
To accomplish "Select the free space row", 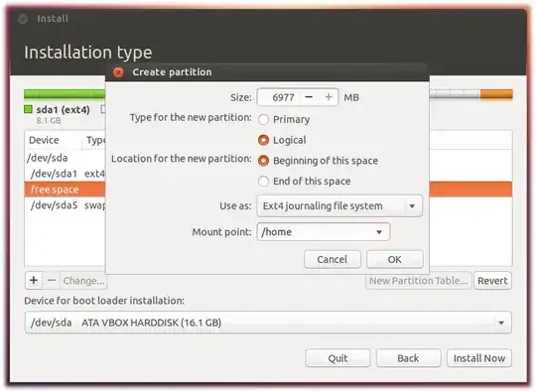I will click(65, 190).
